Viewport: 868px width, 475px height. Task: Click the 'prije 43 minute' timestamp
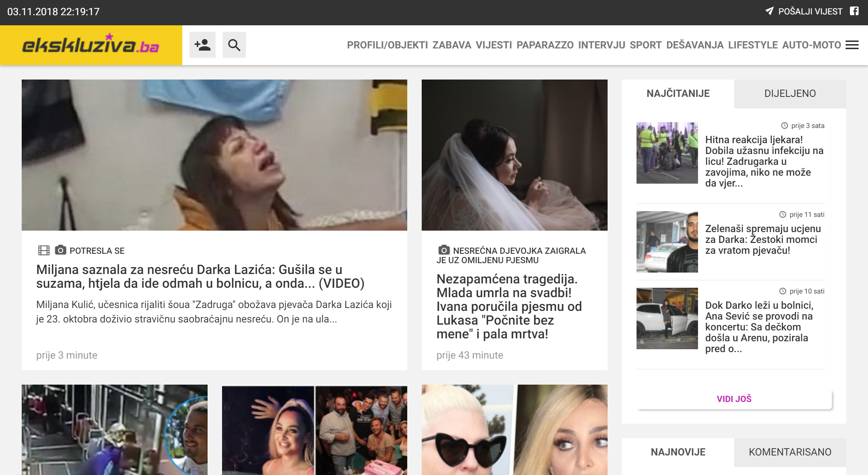click(x=470, y=355)
